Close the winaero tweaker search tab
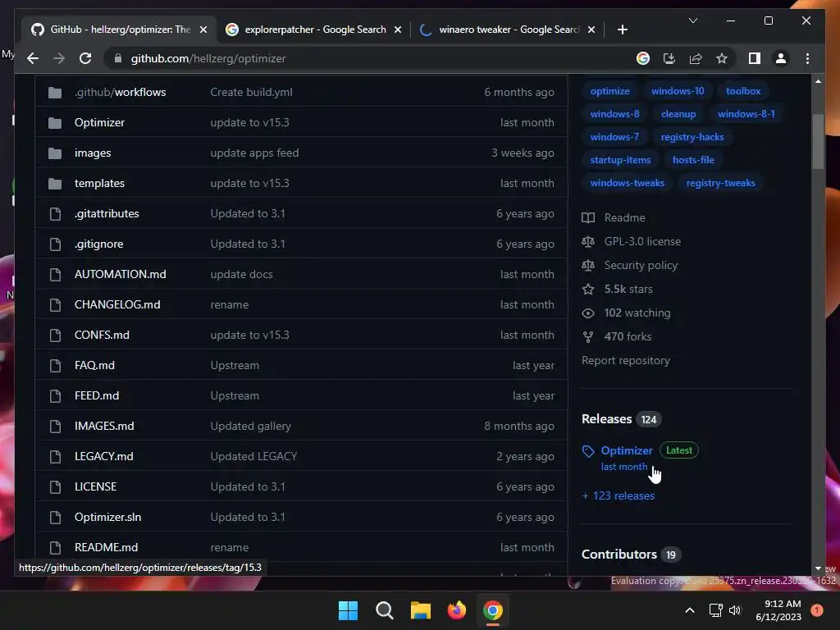840x630 pixels. coord(591,30)
